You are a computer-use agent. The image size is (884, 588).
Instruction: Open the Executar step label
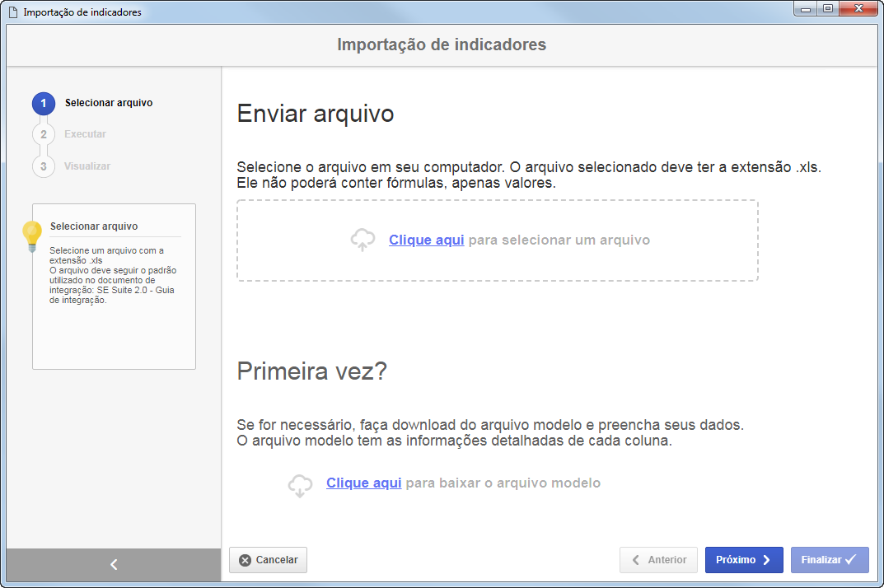tap(85, 133)
